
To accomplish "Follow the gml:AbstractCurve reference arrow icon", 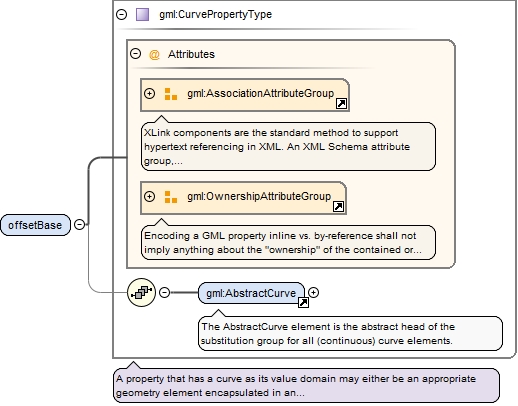I will 303,303.
